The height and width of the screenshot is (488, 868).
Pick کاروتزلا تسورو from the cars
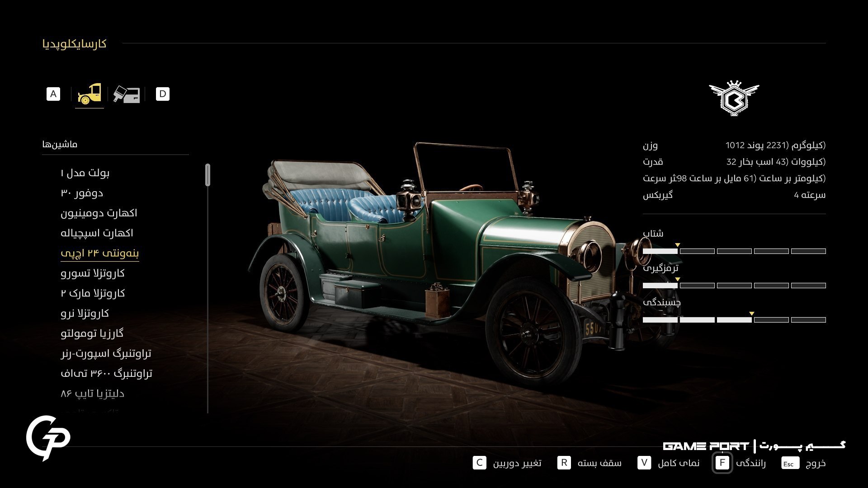point(93,273)
